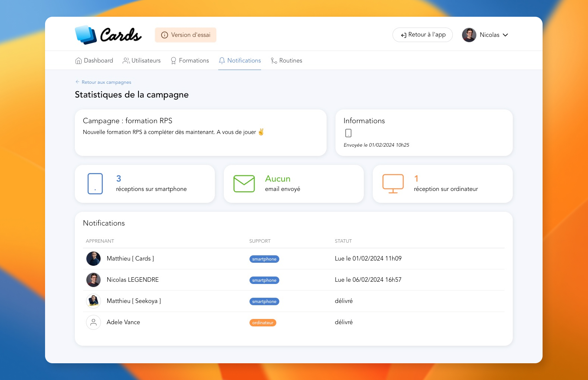588x380 pixels.
Task: Click Nicolas LEGENDRE avatar in table
Action: click(93, 280)
